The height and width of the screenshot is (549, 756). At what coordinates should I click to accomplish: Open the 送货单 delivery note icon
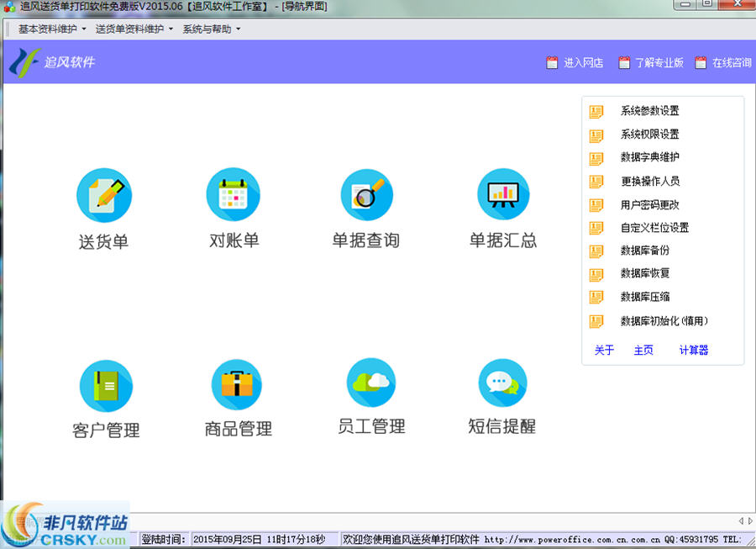pos(104,195)
